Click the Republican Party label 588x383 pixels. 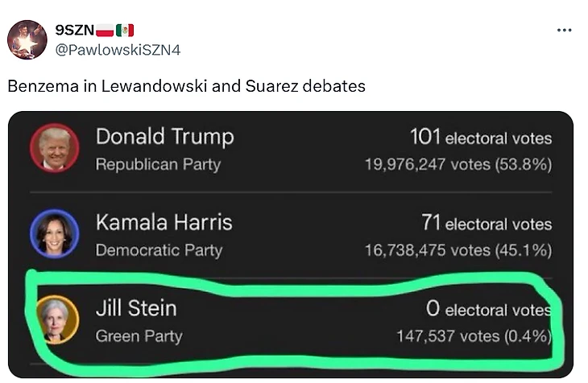pos(158,164)
